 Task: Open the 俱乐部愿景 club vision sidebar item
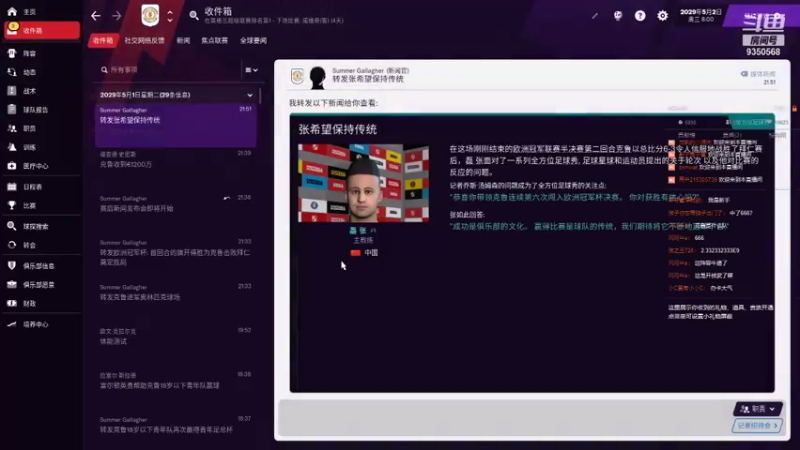(41, 285)
